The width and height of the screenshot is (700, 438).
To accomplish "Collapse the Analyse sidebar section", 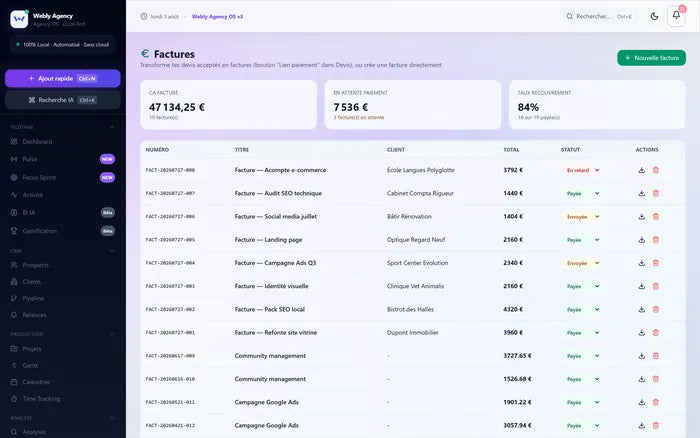I will (x=112, y=418).
